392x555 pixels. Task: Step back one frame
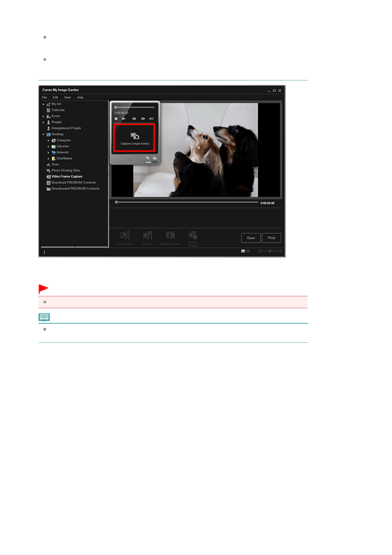click(x=134, y=119)
